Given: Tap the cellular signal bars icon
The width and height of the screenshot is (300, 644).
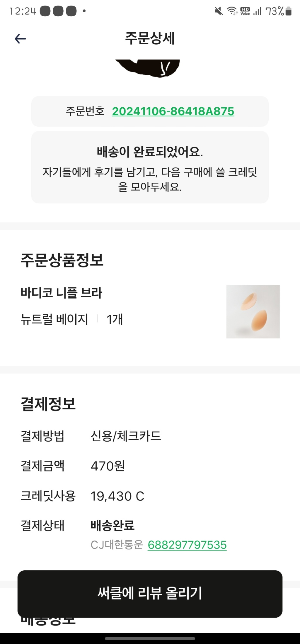Looking at the screenshot, I should (257, 11).
